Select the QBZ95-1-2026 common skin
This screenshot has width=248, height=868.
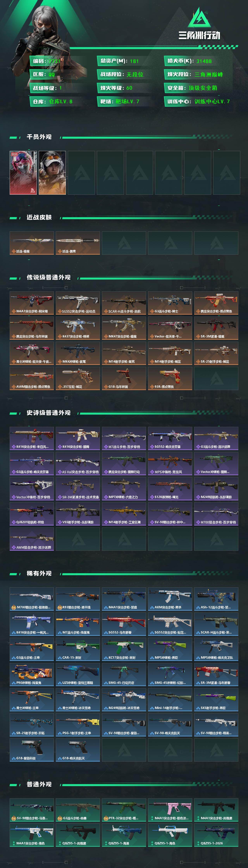point(216,835)
